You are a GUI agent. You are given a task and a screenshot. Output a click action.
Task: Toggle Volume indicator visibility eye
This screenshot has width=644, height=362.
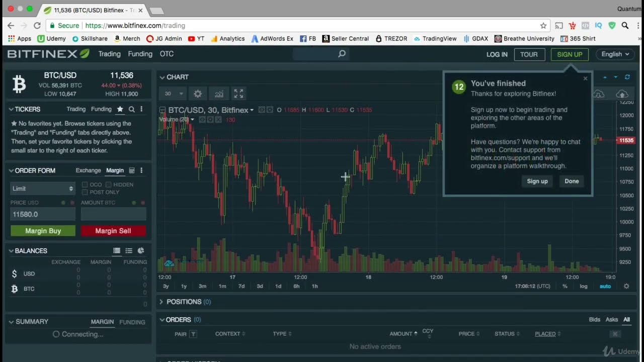[x=202, y=120]
